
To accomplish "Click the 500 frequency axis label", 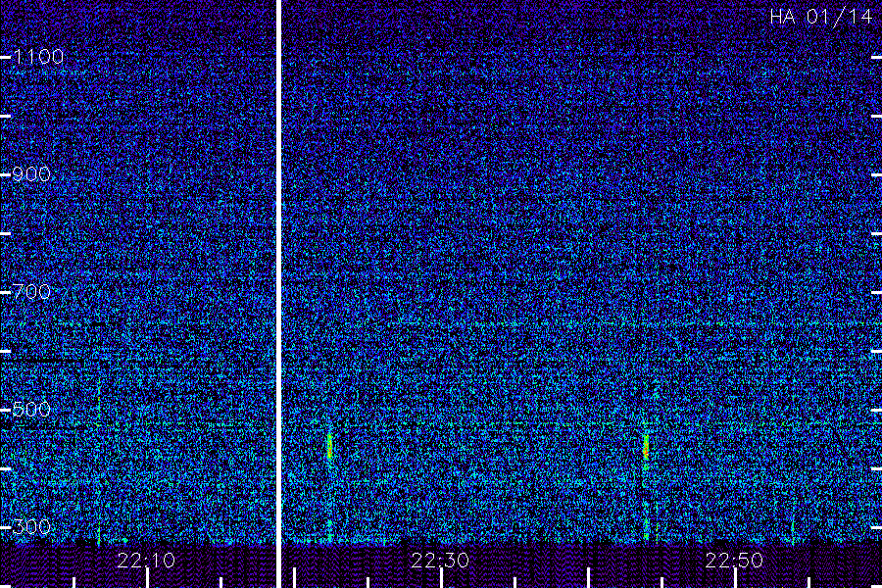I will pyautogui.click(x=31, y=409).
